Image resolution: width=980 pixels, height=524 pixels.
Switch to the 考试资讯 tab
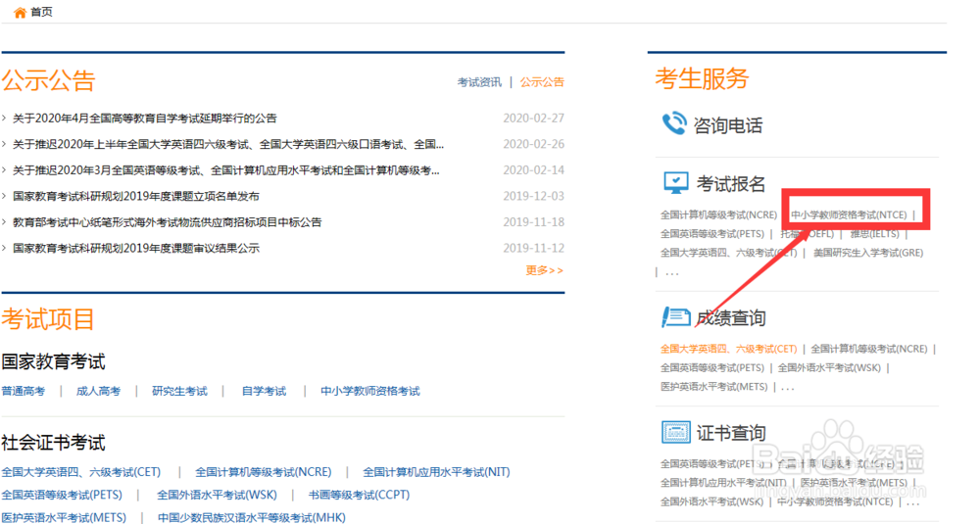click(x=479, y=82)
